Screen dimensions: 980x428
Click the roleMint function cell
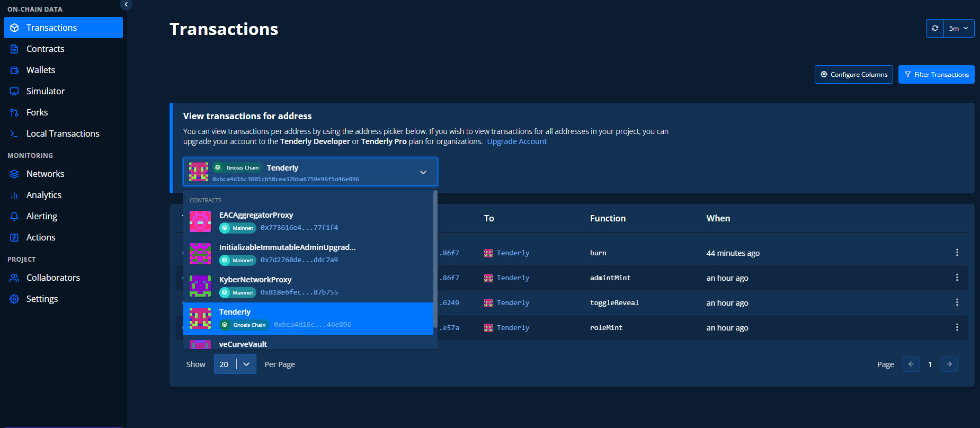pyautogui.click(x=607, y=328)
